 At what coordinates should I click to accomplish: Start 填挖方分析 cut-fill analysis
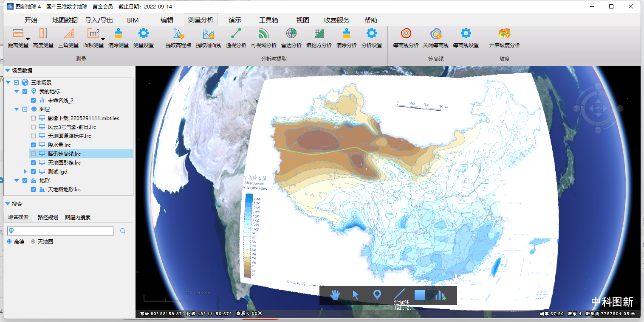(319, 38)
